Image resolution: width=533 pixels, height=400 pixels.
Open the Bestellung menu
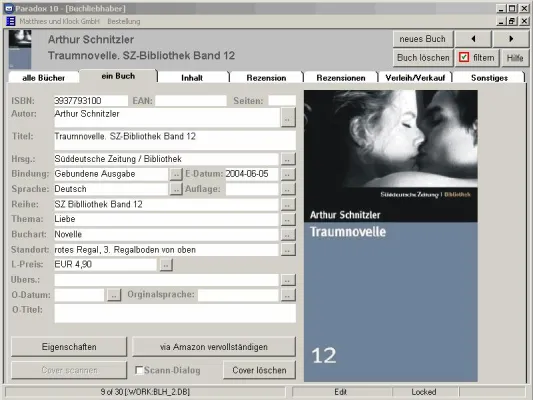point(124,21)
